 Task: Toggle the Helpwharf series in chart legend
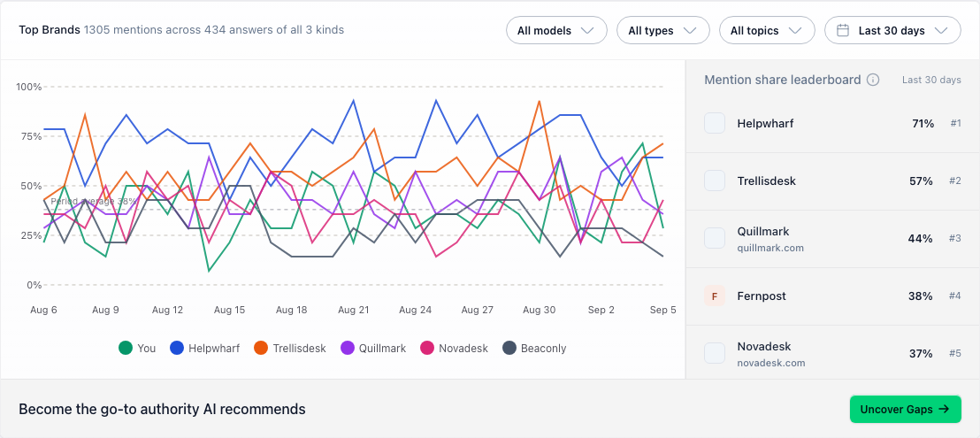[x=204, y=348]
